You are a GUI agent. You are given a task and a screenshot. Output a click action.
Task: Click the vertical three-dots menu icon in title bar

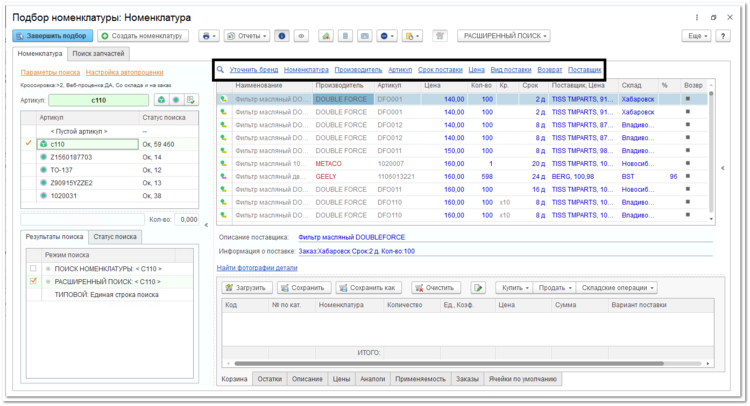[696, 17]
